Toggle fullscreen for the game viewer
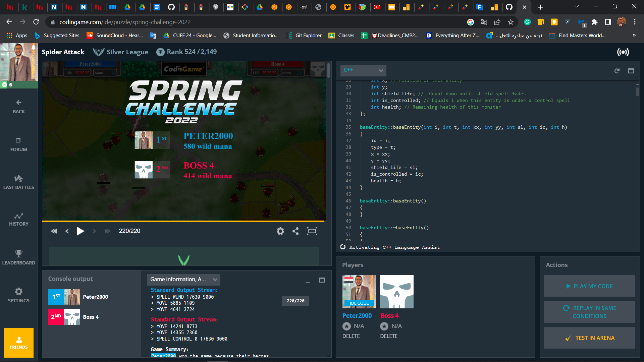Viewport: 644px width, 362px height. tap(312, 231)
